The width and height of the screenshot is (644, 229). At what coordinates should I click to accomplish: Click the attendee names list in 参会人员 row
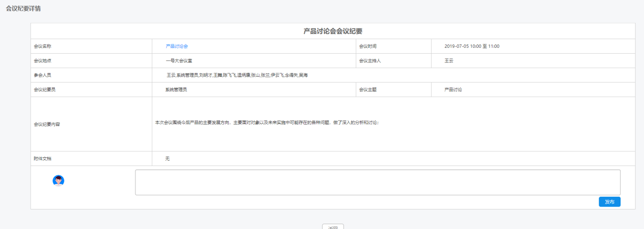point(237,75)
